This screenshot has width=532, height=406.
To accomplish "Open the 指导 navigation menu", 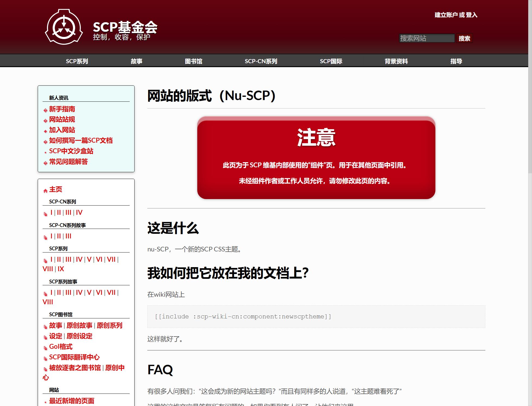I will pos(456,61).
